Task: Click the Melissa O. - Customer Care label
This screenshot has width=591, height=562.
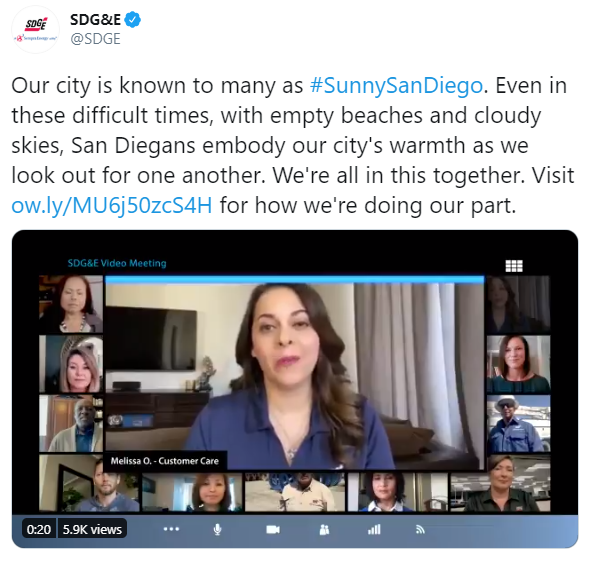Action: point(165,461)
